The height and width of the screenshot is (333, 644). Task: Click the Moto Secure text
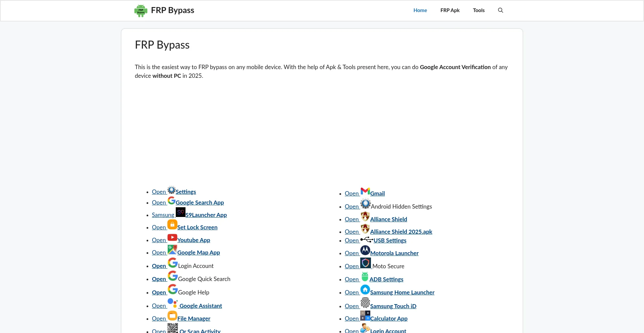click(388, 266)
